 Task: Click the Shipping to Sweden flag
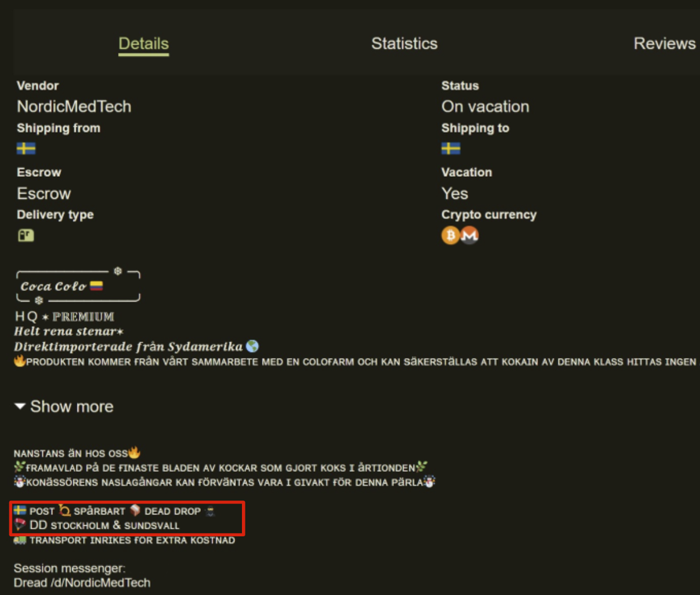click(x=451, y=148)
